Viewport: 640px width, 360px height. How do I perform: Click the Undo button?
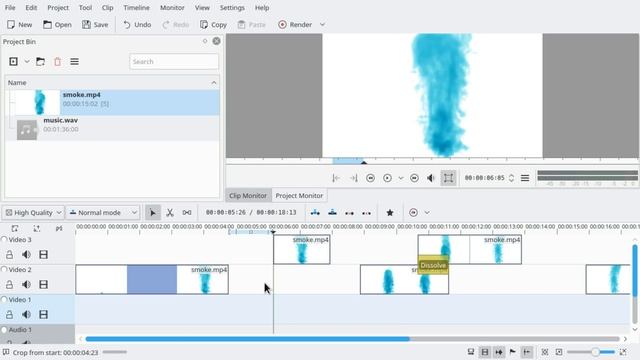click(x=137, y=24)
